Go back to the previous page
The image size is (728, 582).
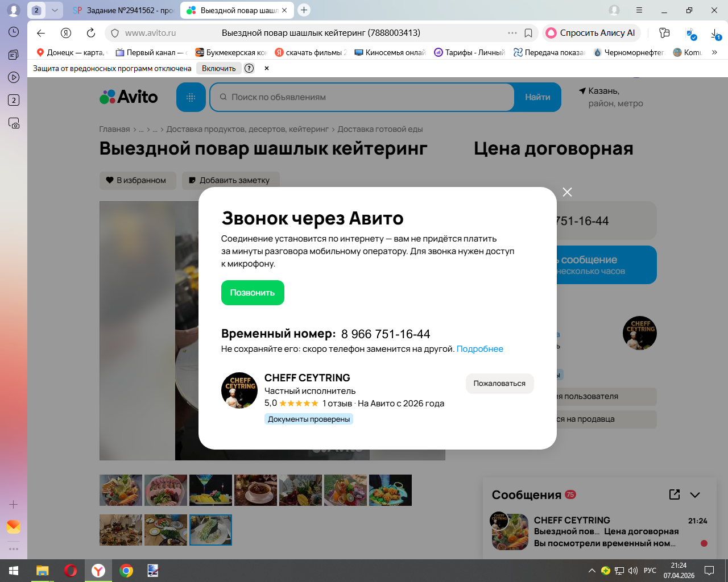coord(41,33)
